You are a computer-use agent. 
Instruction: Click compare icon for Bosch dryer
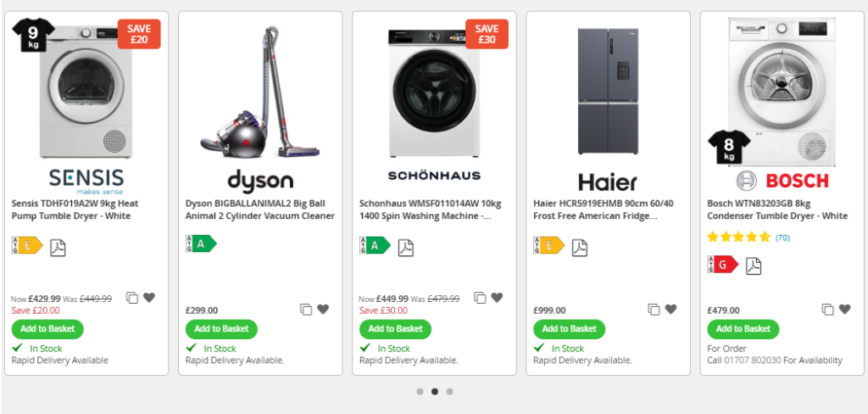point(827,310)
